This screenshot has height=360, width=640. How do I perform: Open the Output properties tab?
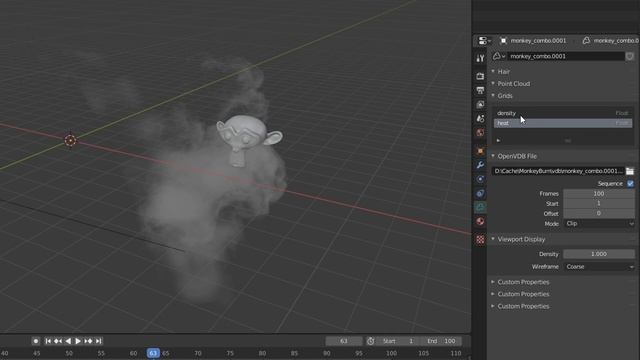[480, 90]
